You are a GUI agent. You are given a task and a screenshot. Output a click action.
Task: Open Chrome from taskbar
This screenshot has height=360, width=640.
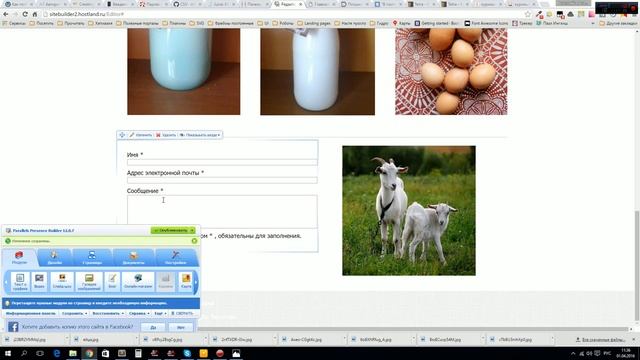click(x=89, y=353)
